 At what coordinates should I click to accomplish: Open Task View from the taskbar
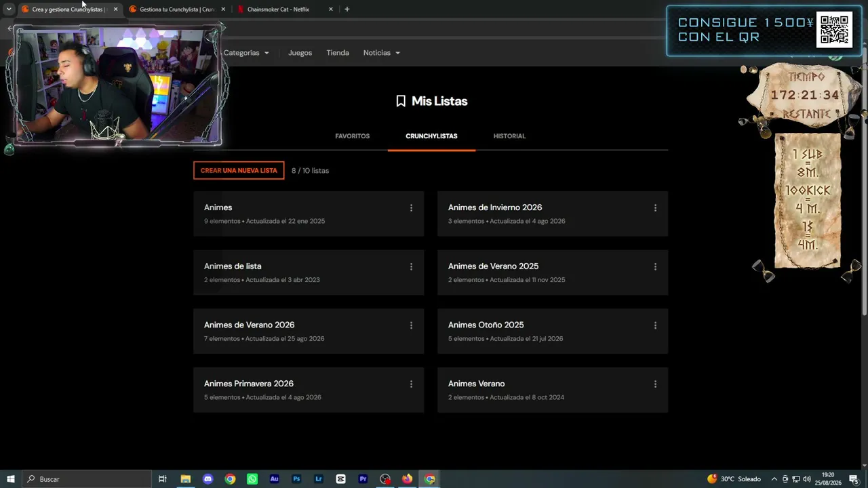click(163, 479)
